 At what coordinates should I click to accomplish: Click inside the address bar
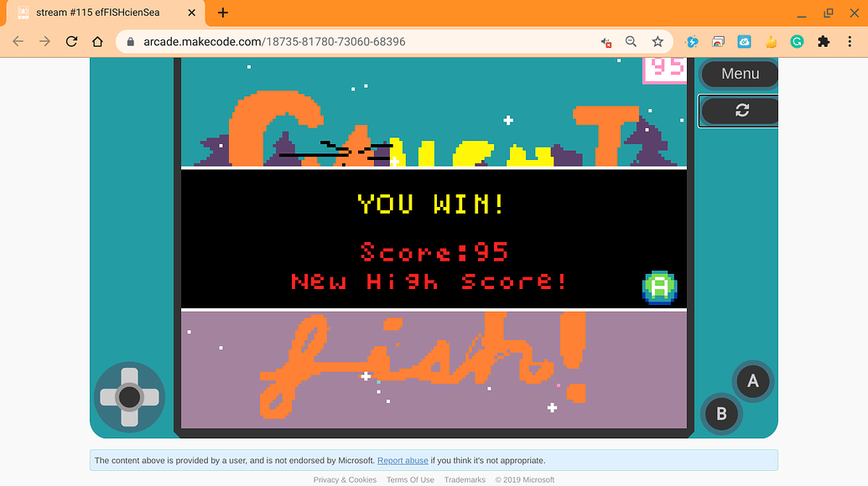click(335, 40)
